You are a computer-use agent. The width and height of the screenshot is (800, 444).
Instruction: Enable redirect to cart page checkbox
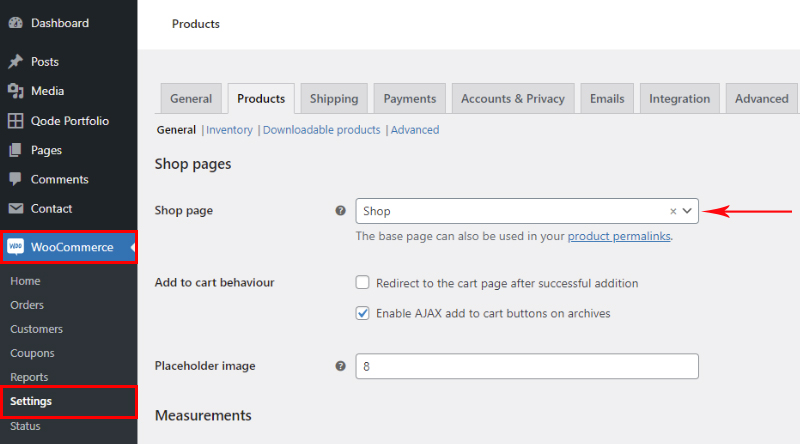pyautogui.click(x=363, y=283)
